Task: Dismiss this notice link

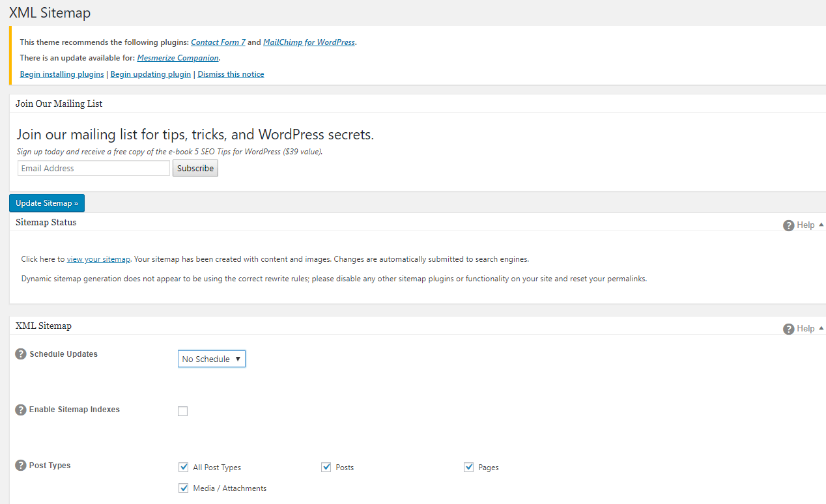Action: (231, 74)
